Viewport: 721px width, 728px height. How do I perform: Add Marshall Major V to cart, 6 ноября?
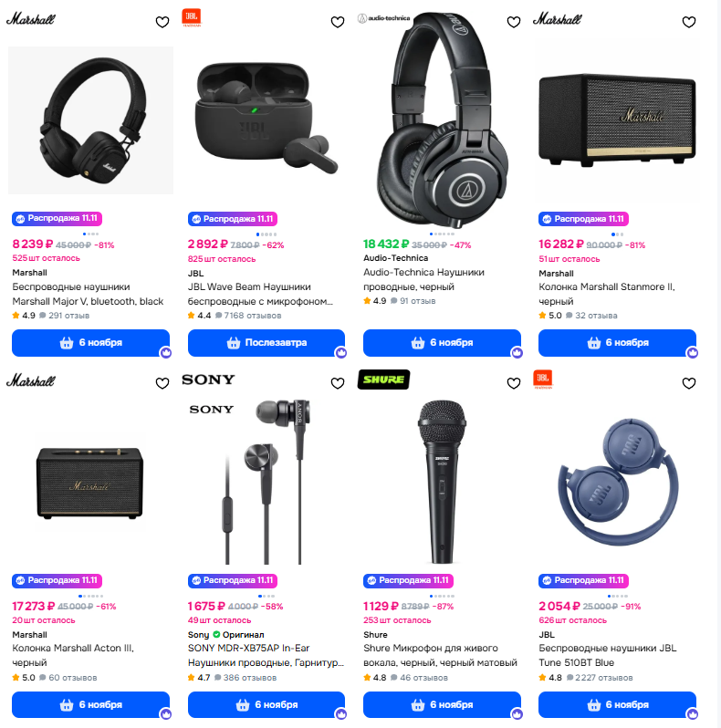[x=90, y=343]
